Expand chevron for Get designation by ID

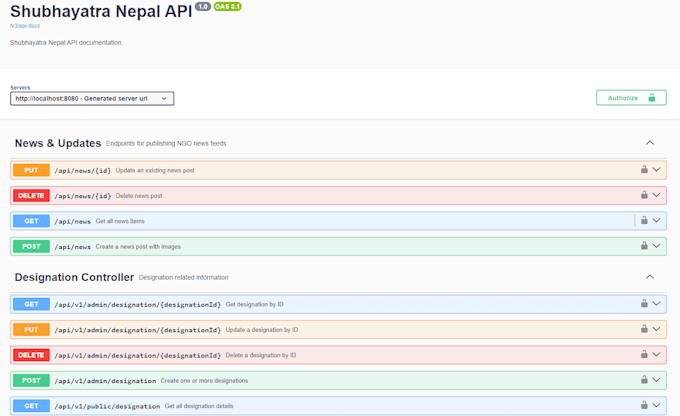(x=656, y=304)
